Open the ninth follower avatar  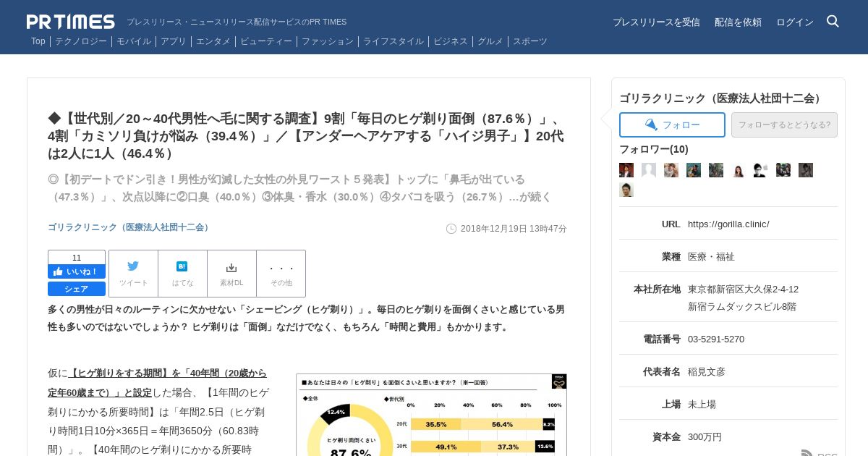point(806,170)
